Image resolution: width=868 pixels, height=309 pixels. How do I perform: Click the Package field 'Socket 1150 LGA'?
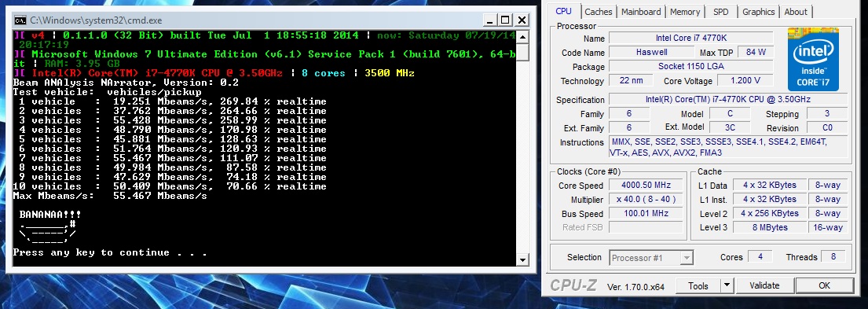tap(690, 67)
